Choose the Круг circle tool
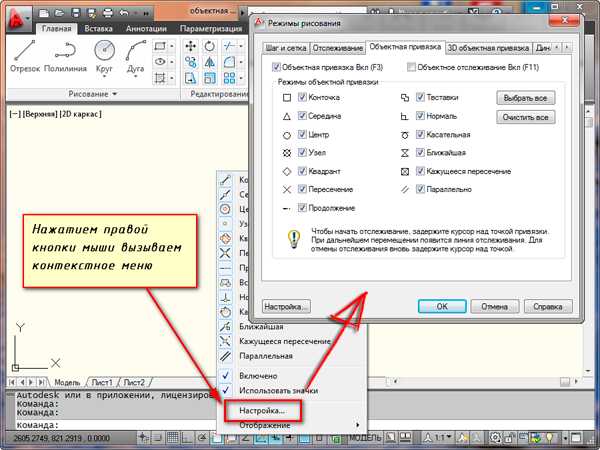The height and width of the screenshot is (450, 600). click(x=104, y=58)
